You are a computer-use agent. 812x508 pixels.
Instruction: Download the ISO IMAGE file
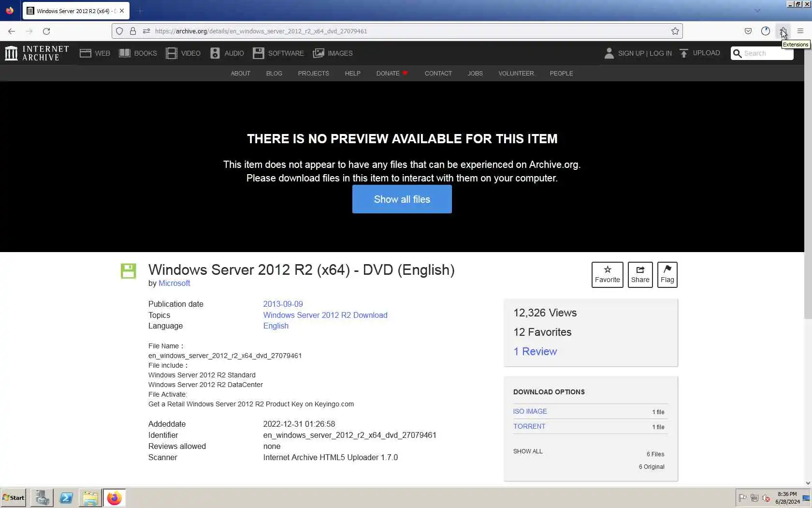[530, 412]
